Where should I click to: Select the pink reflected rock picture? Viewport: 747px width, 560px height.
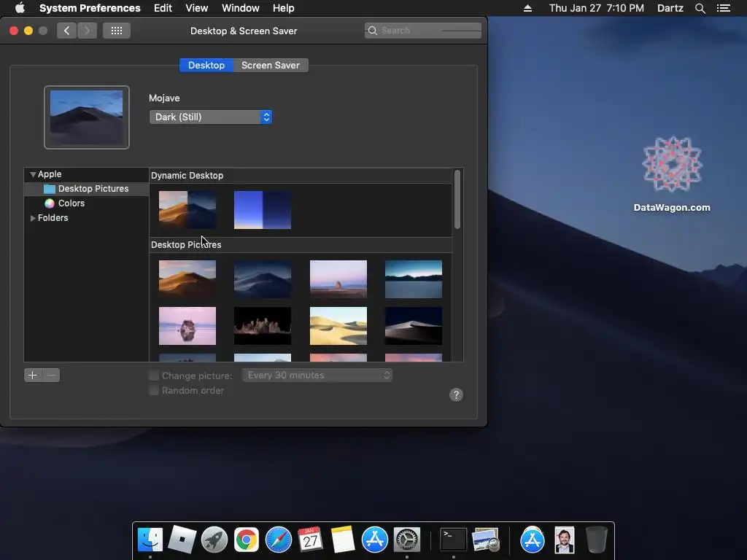187,326
